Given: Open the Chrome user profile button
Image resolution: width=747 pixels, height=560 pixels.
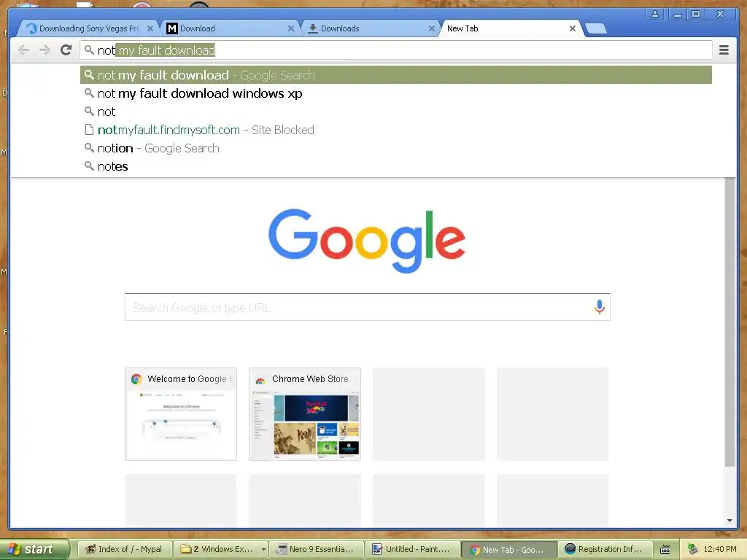Looking at the screenshot, I should pyautogui.click(x=655, y=14).
